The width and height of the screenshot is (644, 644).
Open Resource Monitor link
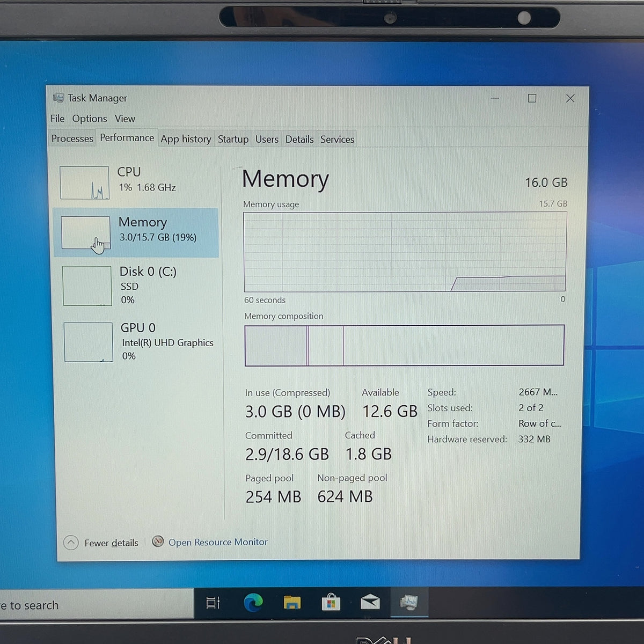218,542
